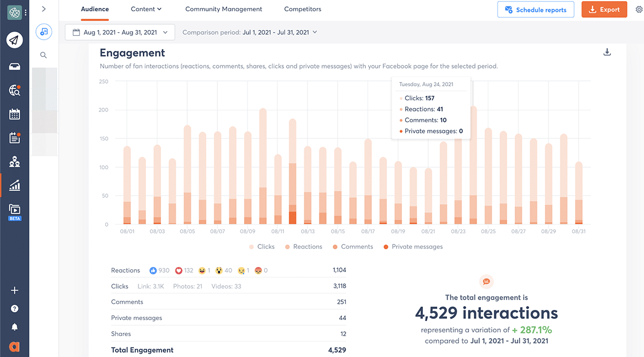Switch to the Competitors tab
Viewport: 644px width, 357px height.
tap(303, 9)
